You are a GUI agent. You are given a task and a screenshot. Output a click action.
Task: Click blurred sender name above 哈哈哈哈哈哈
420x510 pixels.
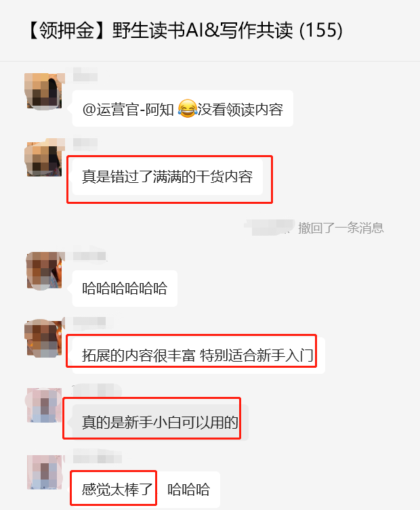click(89, 255)
